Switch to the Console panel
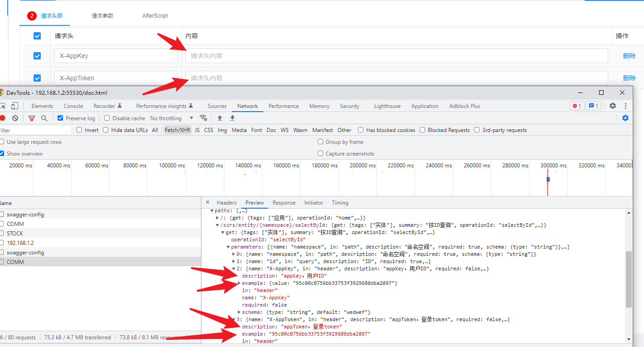 [73, 106]
